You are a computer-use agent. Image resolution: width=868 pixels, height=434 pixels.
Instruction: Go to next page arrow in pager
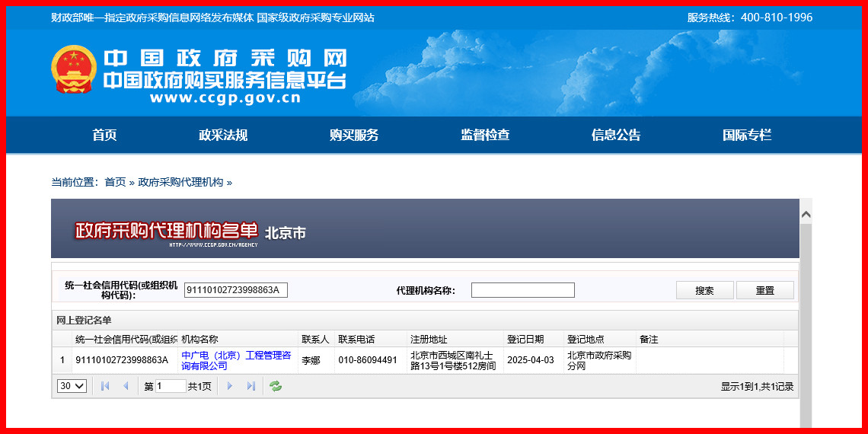pos(230,386)
